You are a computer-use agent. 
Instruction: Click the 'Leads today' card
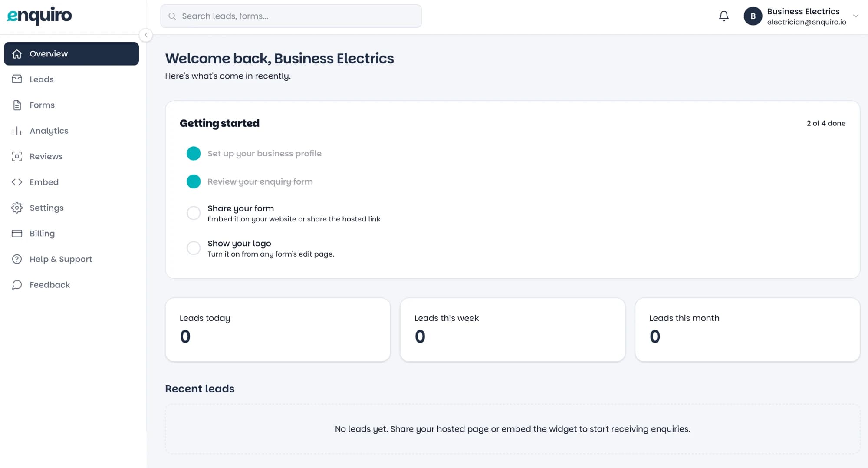pyautogui.click(x=278, y=330)
